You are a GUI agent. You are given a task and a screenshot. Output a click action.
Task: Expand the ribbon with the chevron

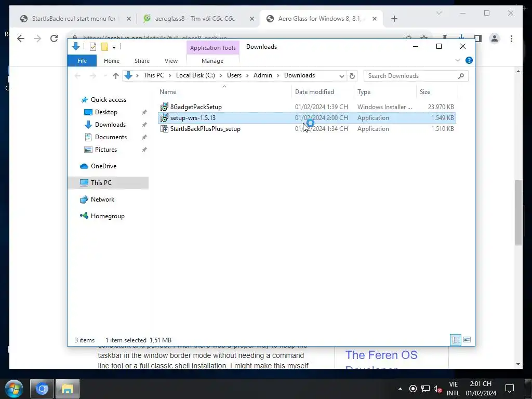click(457, 60)
